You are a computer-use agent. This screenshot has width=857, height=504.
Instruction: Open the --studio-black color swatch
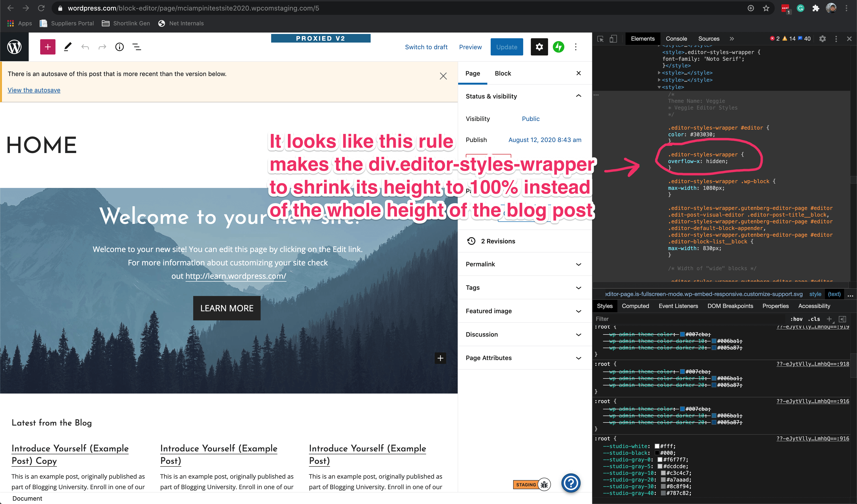(x=657, y=453)
